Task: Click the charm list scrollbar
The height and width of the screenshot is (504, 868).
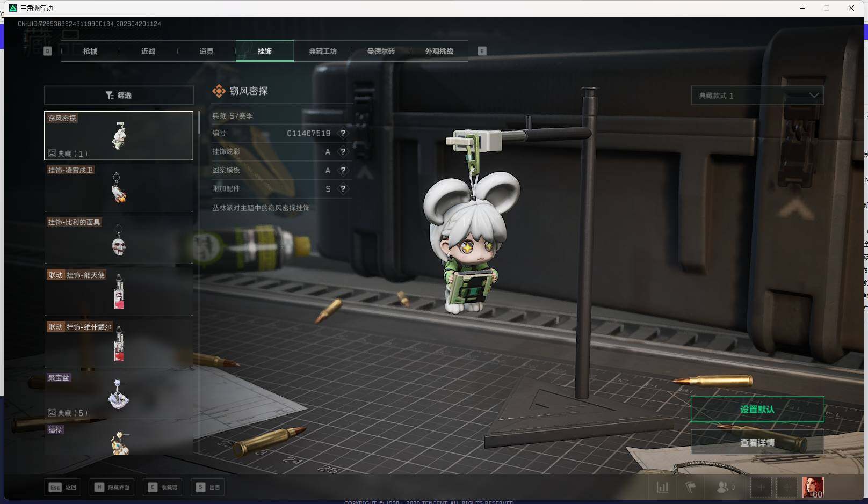Action: 199,123
